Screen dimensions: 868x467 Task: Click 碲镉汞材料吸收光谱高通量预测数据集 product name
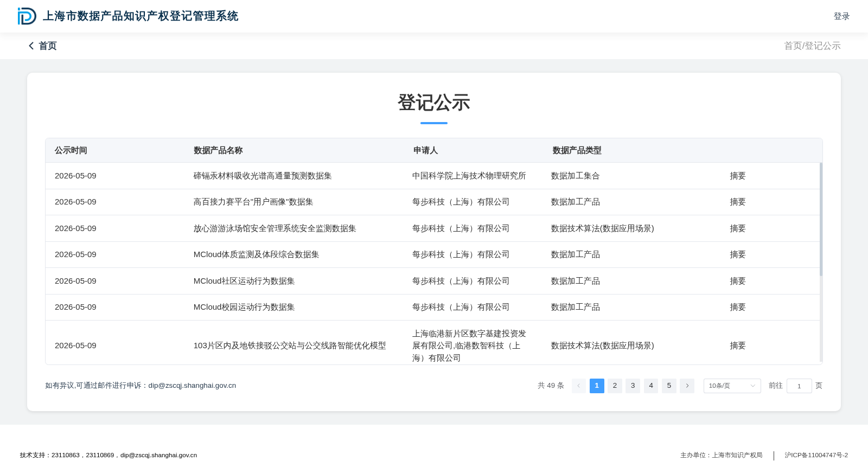pos(263,176)
